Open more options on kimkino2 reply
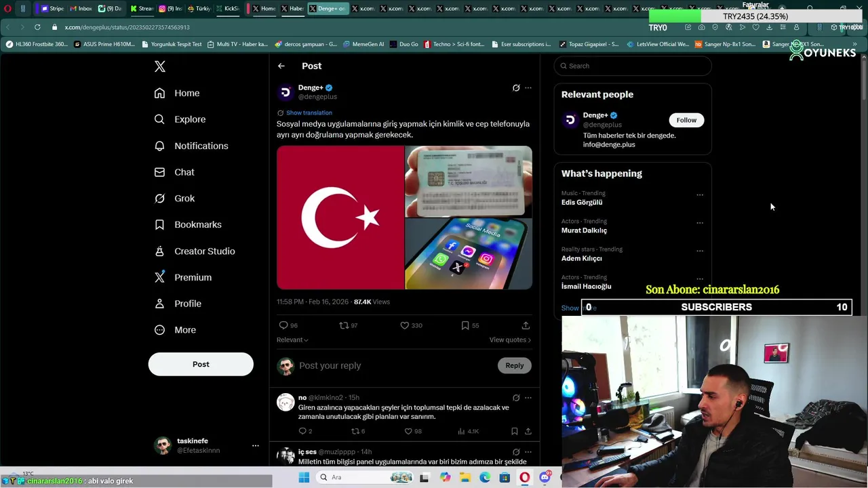This screenshot has height=488, width=868. (x=528, y=398)
